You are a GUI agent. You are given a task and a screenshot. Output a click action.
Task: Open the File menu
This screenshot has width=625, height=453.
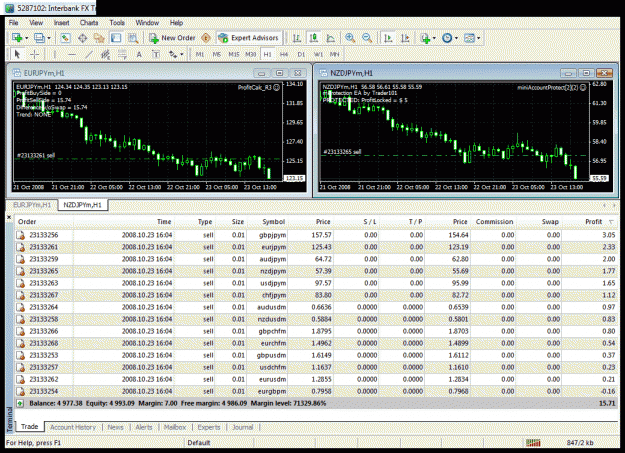click(x=14, y=23)
